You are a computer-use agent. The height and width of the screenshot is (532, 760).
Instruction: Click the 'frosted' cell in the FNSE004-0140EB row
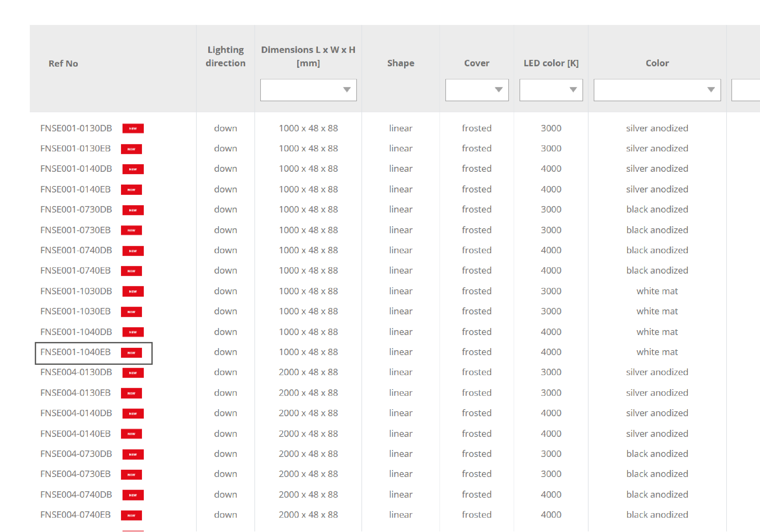tap(477, 433)
